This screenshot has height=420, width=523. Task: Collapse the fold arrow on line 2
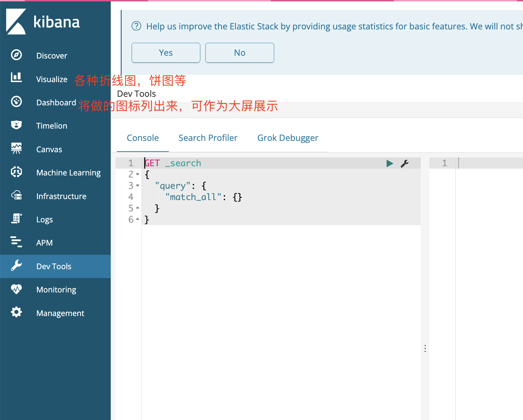tap(138, 174)
